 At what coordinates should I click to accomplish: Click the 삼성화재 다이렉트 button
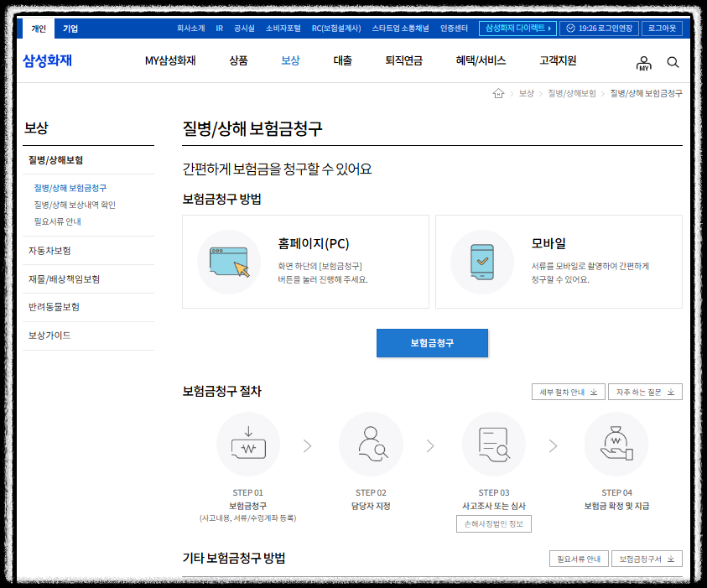pyautogui.click(x=517, y=28)
